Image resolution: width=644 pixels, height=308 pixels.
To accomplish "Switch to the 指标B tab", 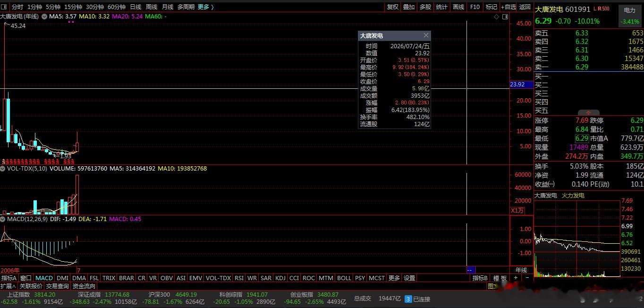I will point(480,278).
